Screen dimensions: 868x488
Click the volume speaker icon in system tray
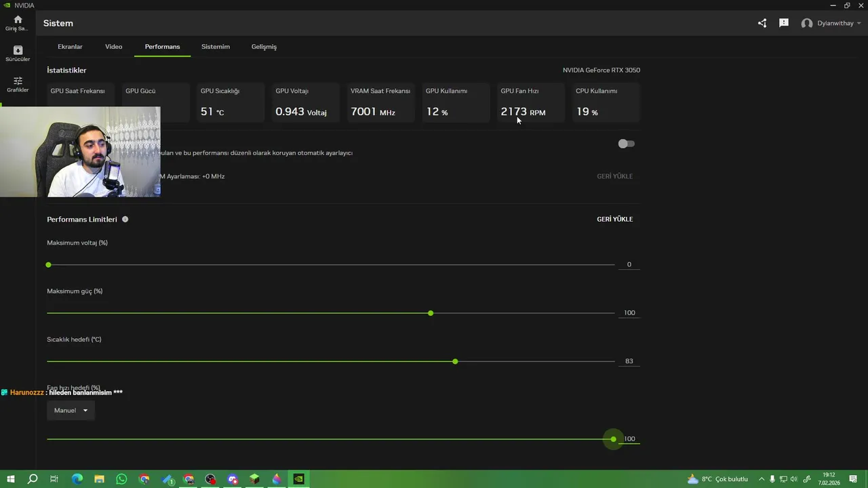point(794,479)
